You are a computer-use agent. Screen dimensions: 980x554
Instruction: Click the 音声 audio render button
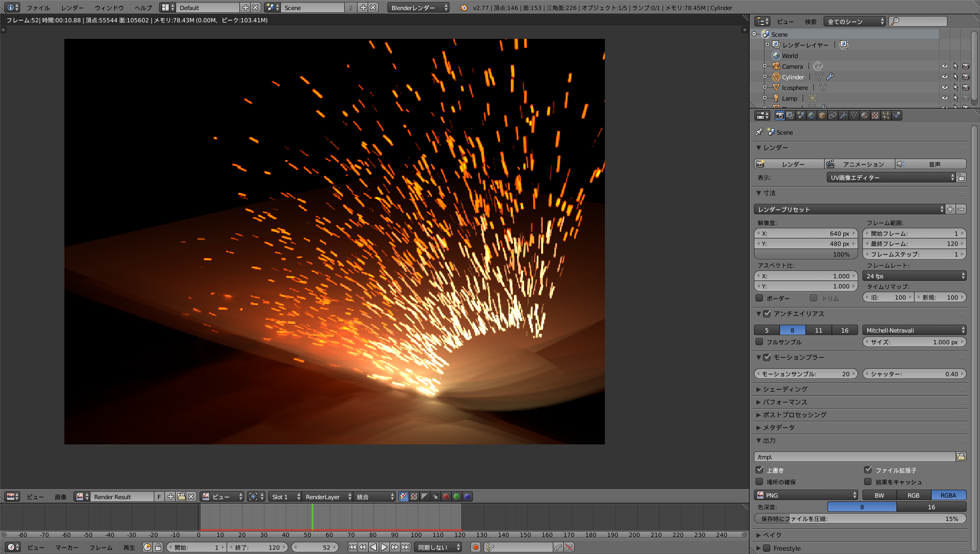931,164
